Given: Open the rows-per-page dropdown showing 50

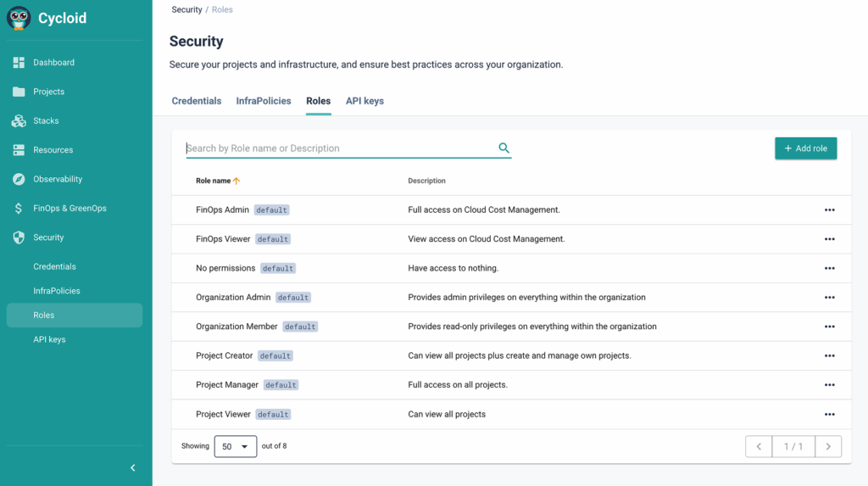Looking at the screenshot, I should click(x=235, y=446).
